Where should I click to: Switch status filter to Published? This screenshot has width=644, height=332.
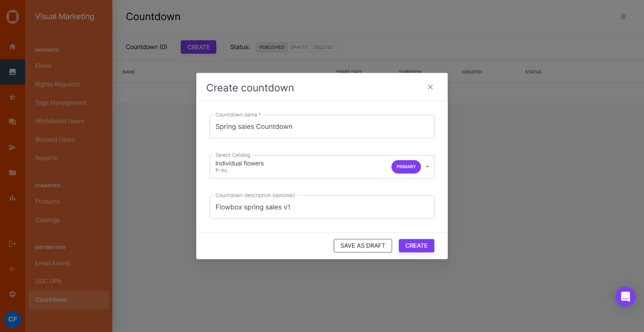272,47
